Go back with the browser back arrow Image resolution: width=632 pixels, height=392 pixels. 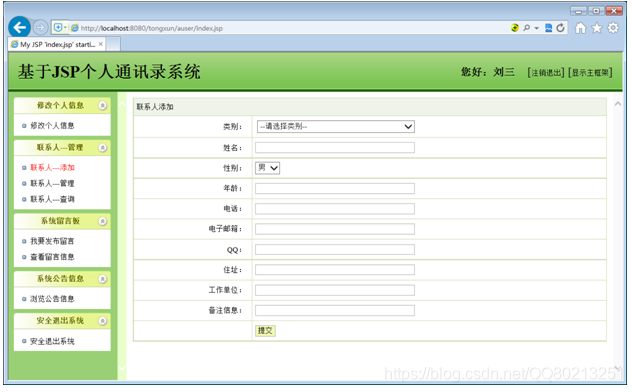pyautogui.click(x=19, y=27)
